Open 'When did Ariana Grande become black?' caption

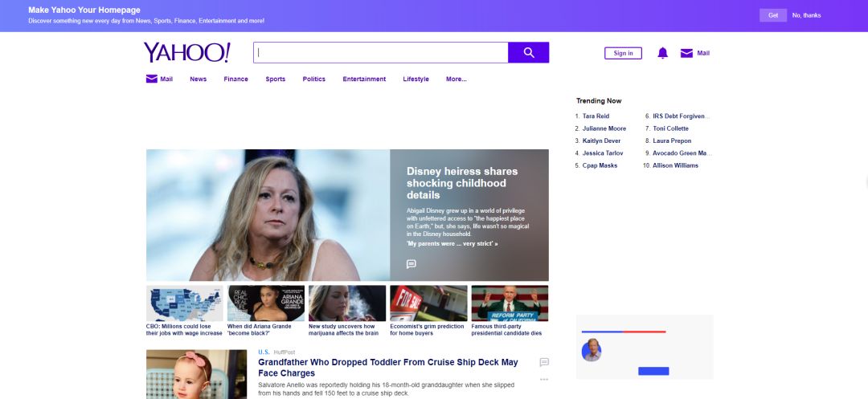tap(259, 330)
